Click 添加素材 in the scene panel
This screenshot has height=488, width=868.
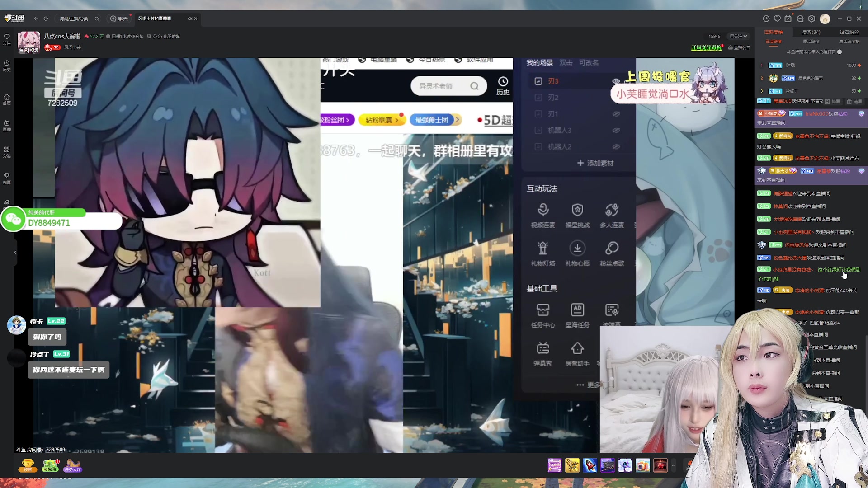click(x=595, y=163)
